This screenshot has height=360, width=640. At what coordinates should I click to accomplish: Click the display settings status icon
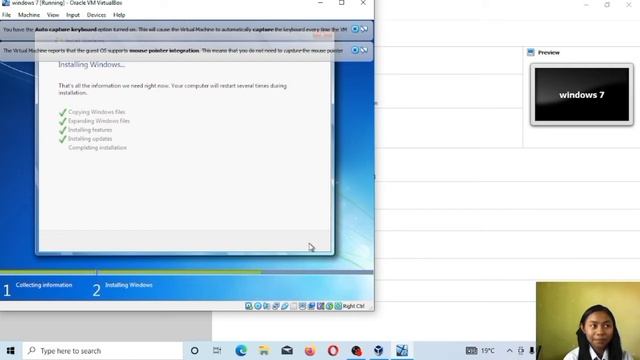[x=302, y=306]
